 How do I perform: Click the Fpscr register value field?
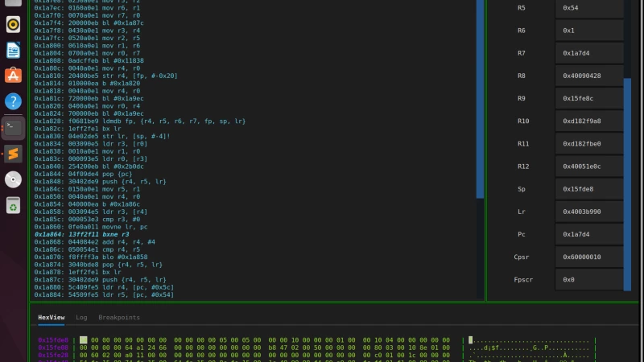pos(588,279)
